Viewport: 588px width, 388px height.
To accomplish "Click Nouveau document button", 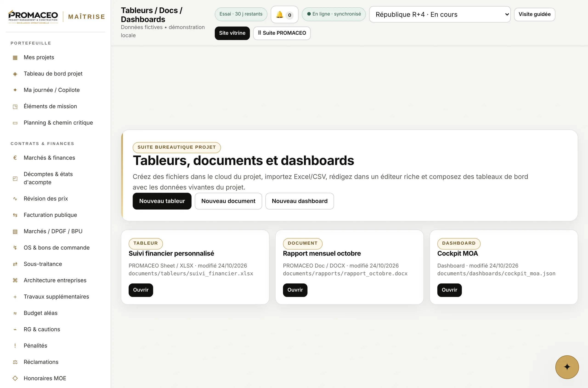I will coord(228,201).
